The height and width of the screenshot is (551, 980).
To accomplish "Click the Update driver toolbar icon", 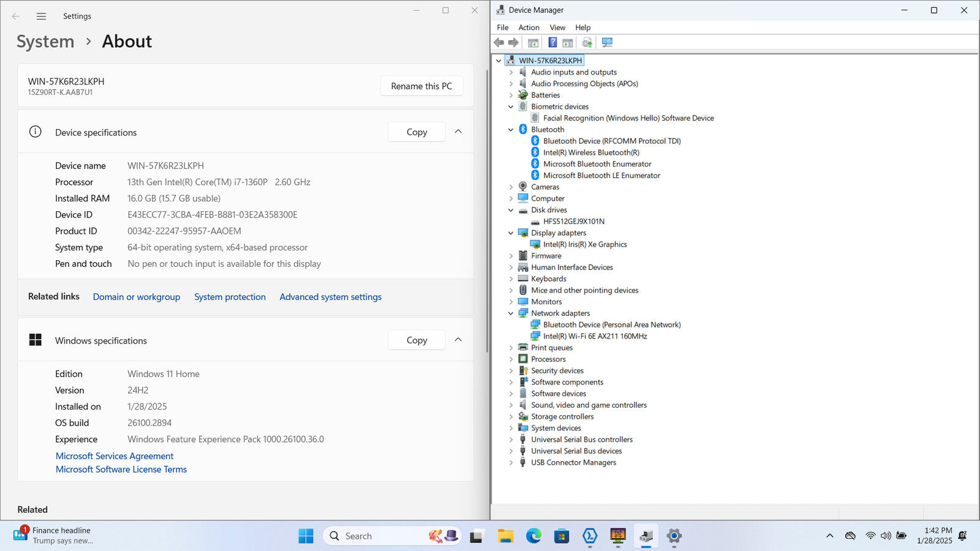I will [587, 42].
